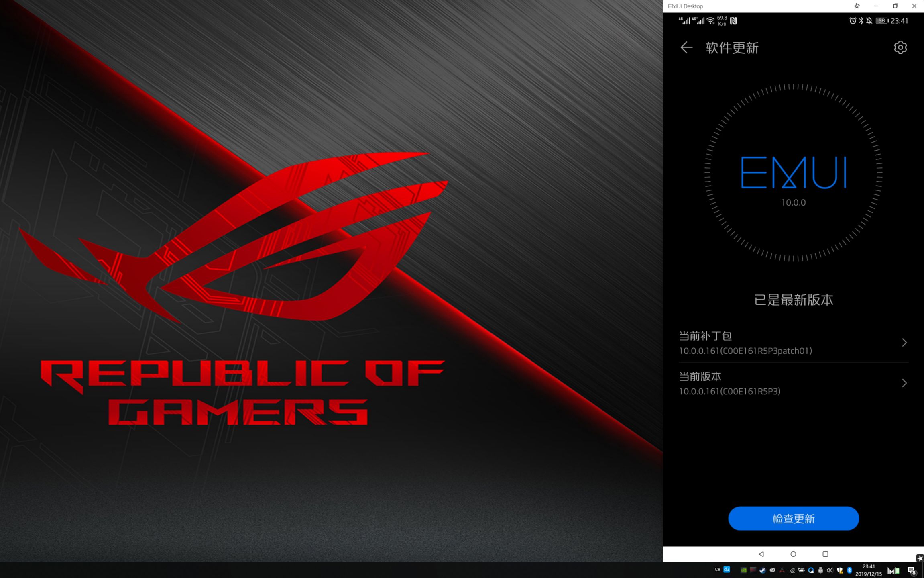Expand the 当前补丁包 row chevron

904,343
